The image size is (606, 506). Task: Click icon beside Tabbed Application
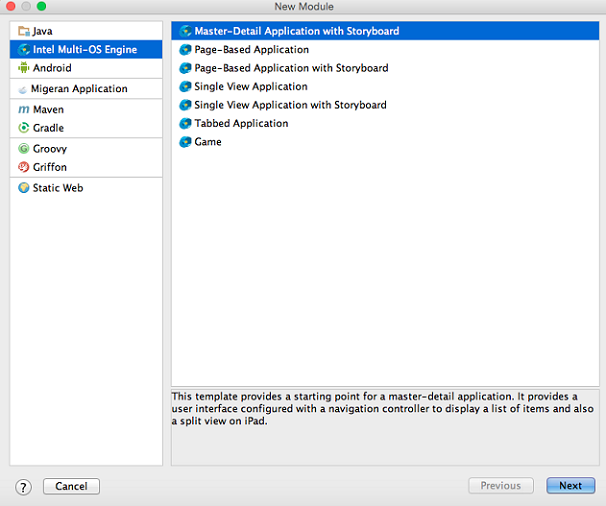point(186,123)
